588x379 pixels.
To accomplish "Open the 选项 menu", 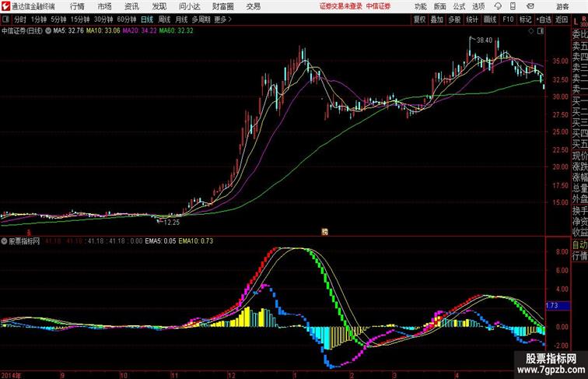I will [478, 6].
